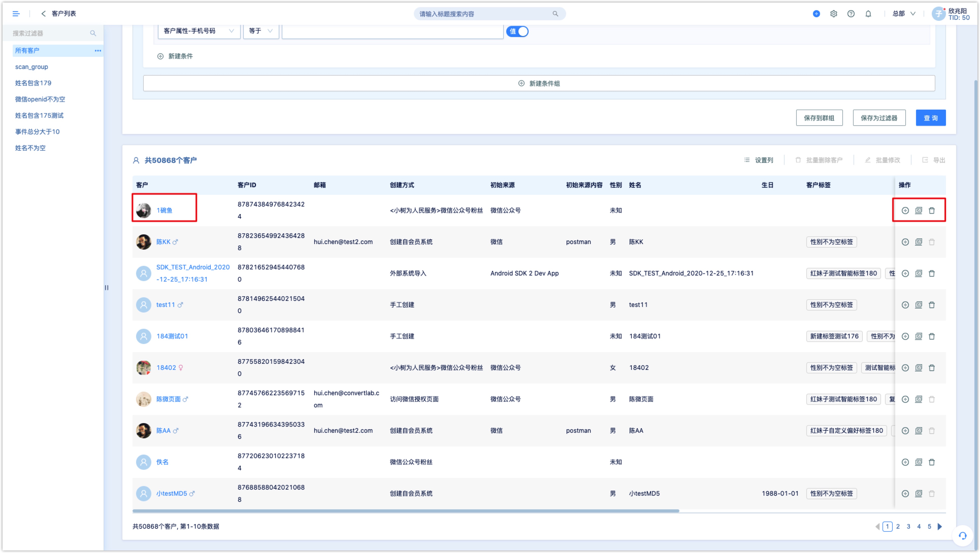Viewport: 980px width, 553px height.
Task: Click 批量删除客户 action
Action: point(819,160)
